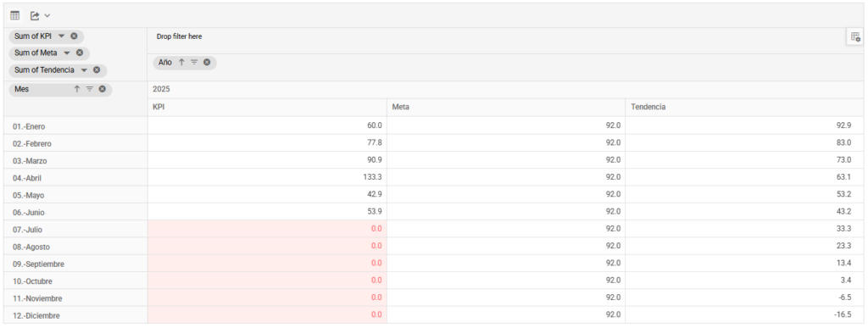Remove the Sum of Meta field

pos(80,53)
